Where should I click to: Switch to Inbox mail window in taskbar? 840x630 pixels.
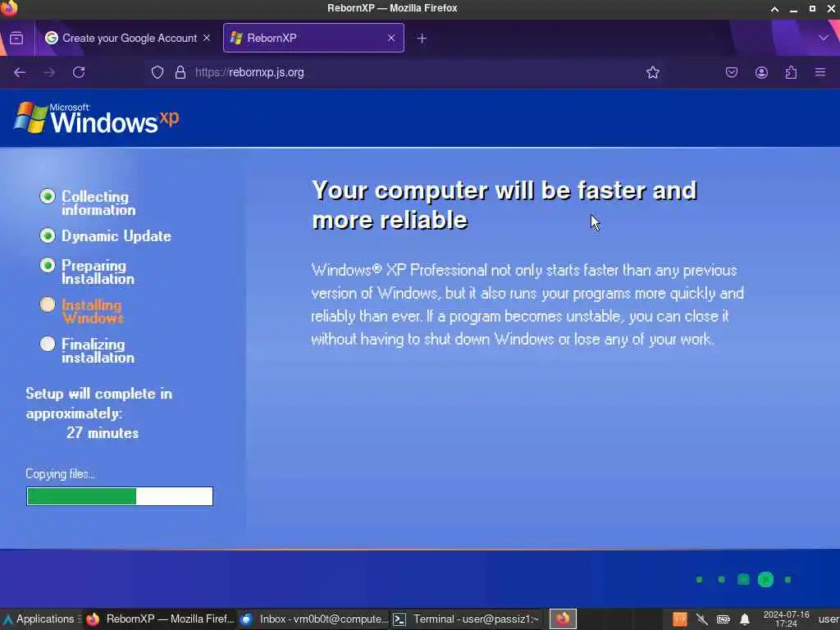(313, 619)
